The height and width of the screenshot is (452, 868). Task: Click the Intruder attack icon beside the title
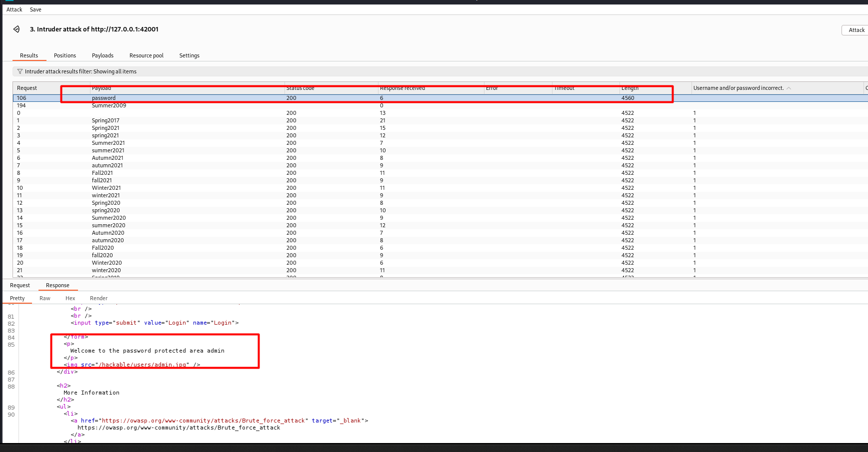click(x=16, y=29)
